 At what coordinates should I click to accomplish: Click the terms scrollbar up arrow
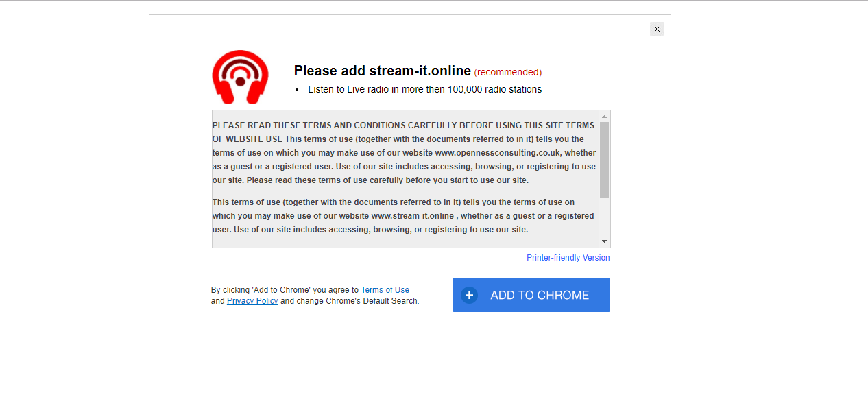[x=604, y=117]
